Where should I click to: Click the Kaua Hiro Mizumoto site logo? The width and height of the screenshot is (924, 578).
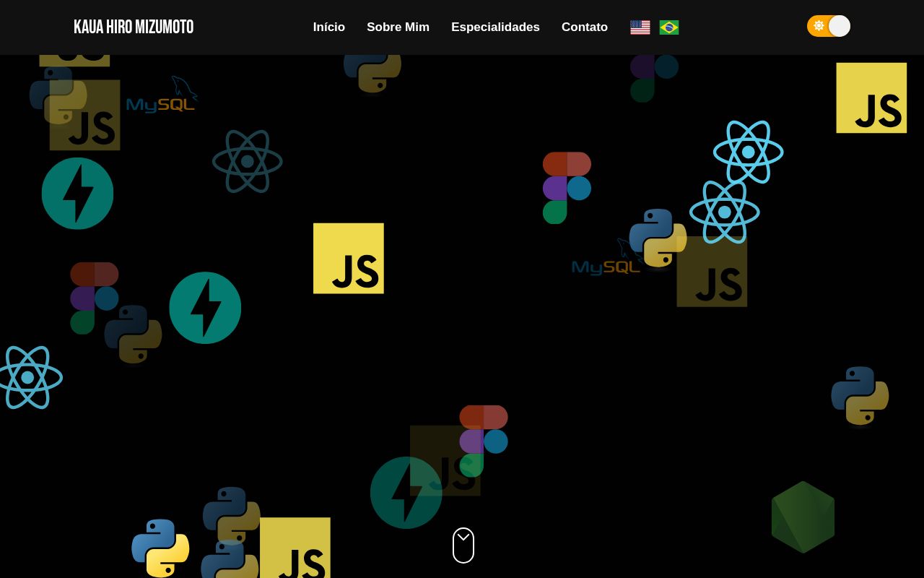pos(134,27)
